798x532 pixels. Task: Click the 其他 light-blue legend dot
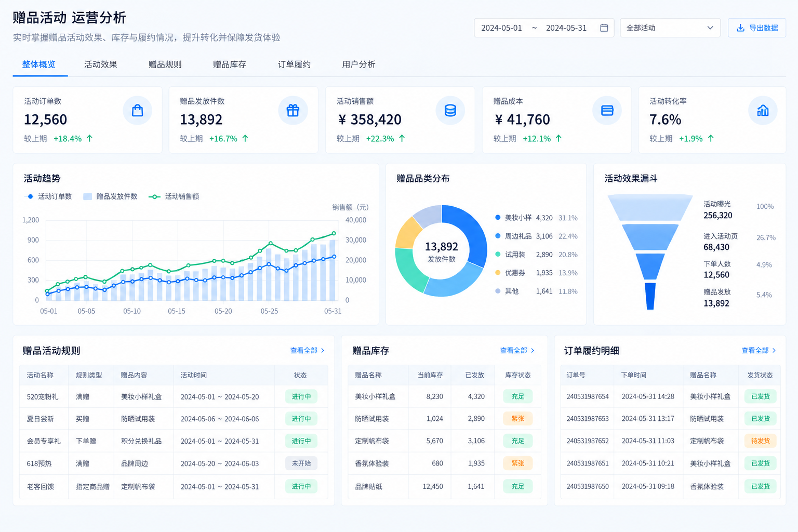[498, 291]
